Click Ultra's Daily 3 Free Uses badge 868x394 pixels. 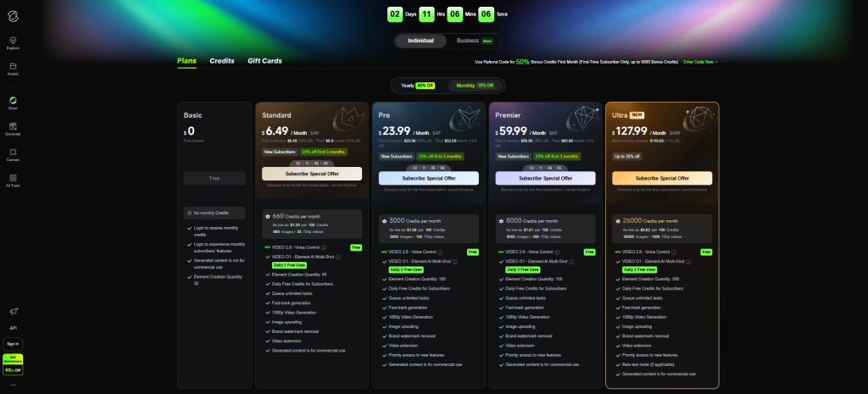coord(640,269)
